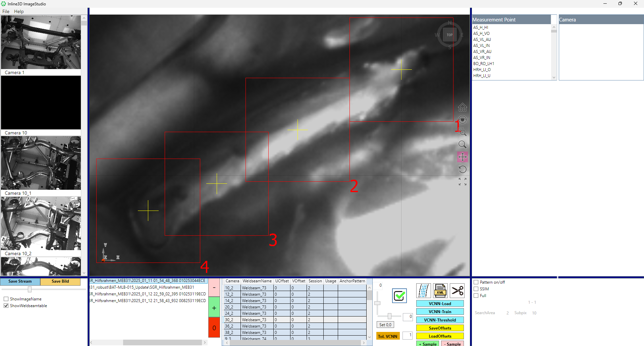Enable the Full checkbox
This screenshot has width=644, height=346.
[x=476, y=296]
